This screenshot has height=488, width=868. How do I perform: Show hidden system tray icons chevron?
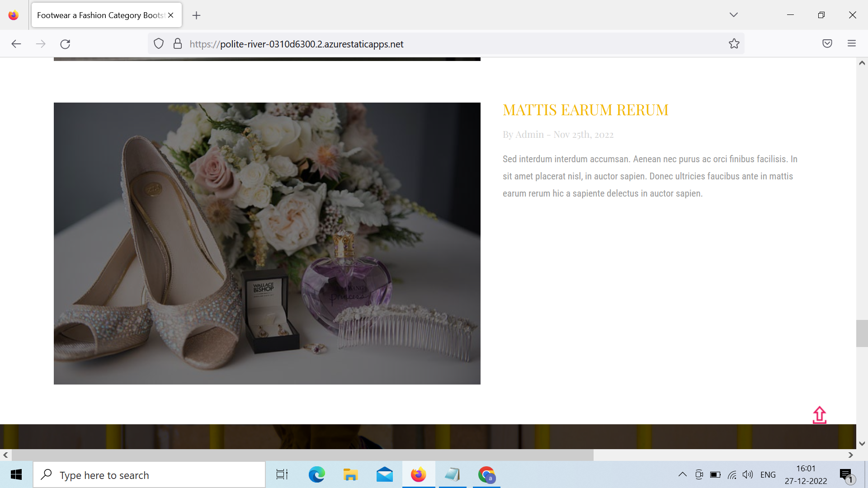tap(682, 474)
